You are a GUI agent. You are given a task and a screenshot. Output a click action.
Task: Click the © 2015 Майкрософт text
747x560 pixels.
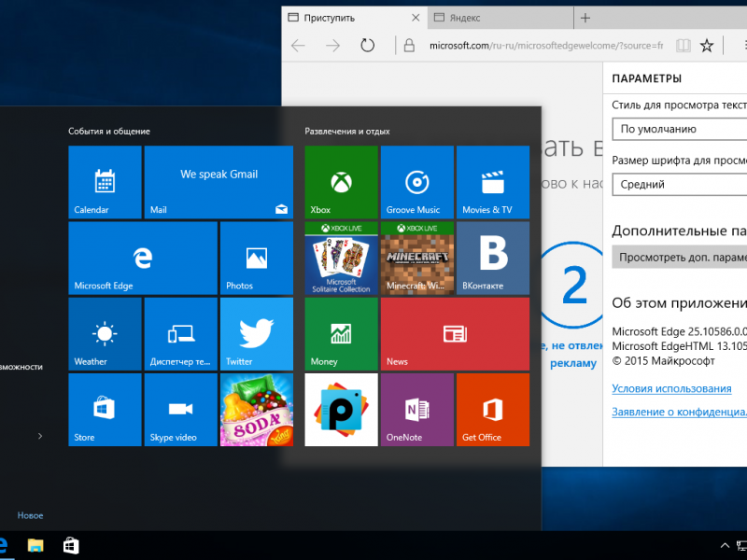pyautogui.click(x=663, y=361)
